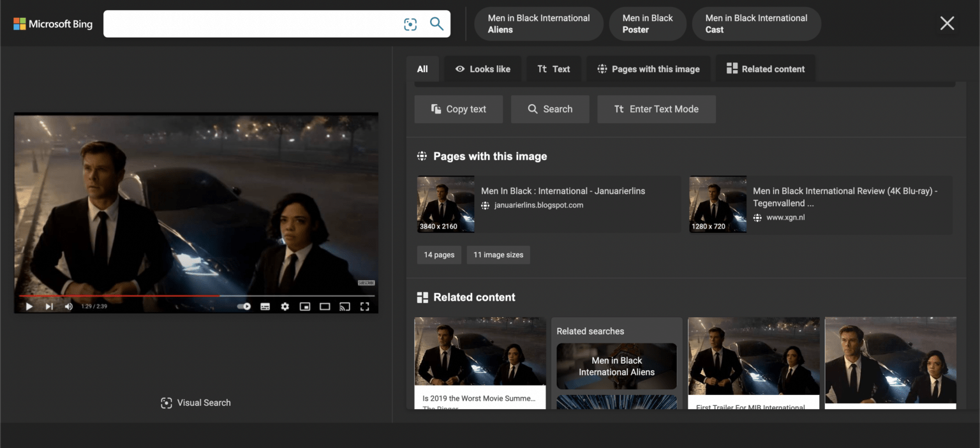Click the "1280 x 720" size label
Screen dimensions: 980x448
point(708,227)
